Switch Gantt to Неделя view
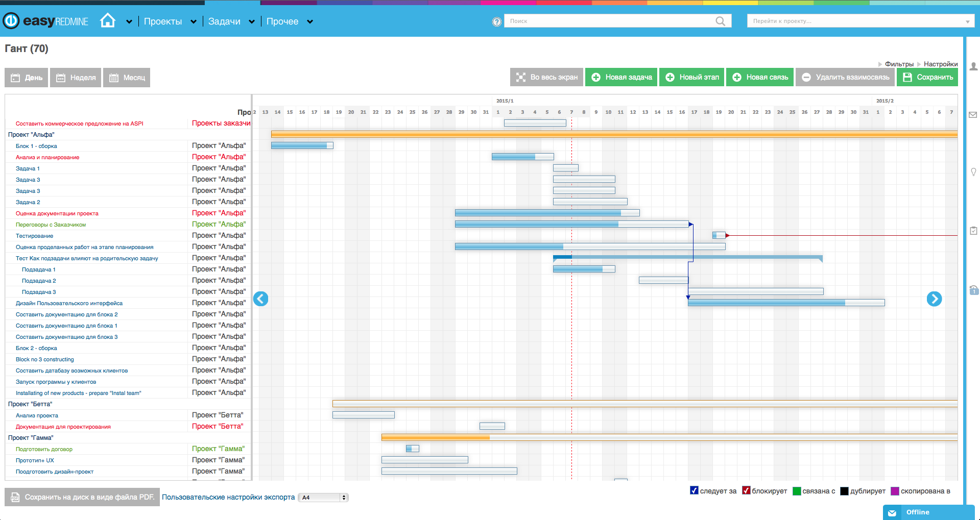The width and height of the screenshot is (980, 520). click(76, 78)
